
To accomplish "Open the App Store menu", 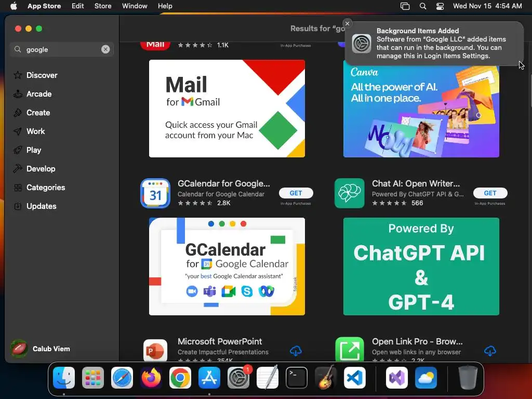I will click(x=44, y=6).
